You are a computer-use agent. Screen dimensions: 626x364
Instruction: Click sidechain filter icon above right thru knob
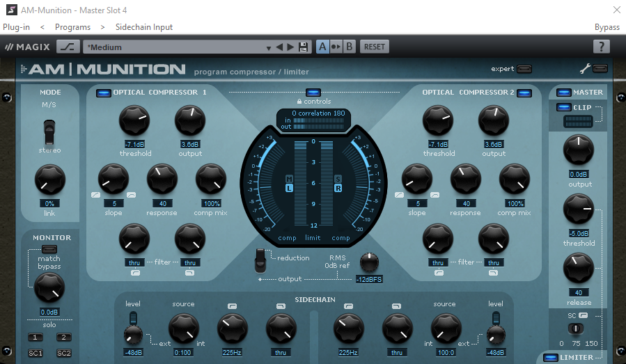pos(396,306)
